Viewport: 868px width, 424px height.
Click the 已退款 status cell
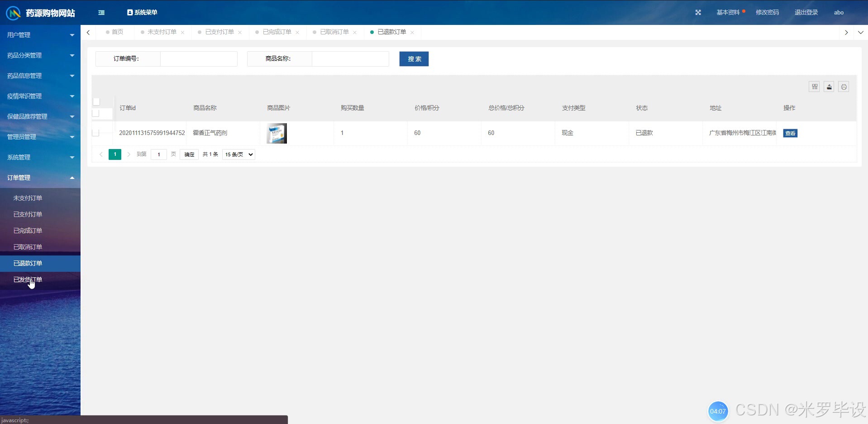(x=644, y=133)
